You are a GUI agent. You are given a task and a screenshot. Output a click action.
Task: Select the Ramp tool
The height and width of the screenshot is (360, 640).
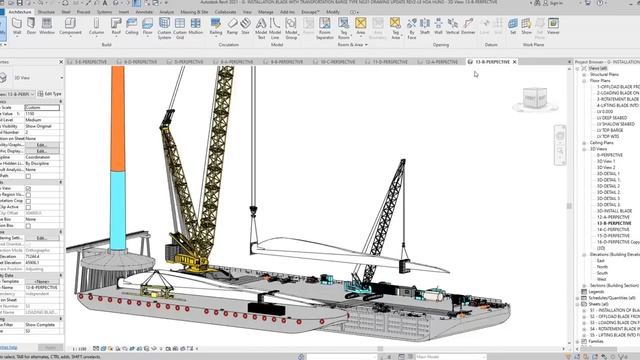(232, 27)
